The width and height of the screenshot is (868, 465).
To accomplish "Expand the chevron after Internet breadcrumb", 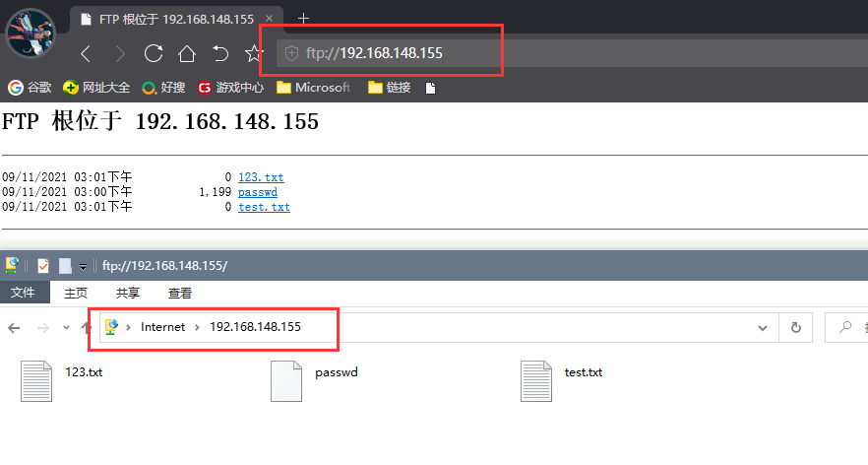I will [x=197, y=327].
